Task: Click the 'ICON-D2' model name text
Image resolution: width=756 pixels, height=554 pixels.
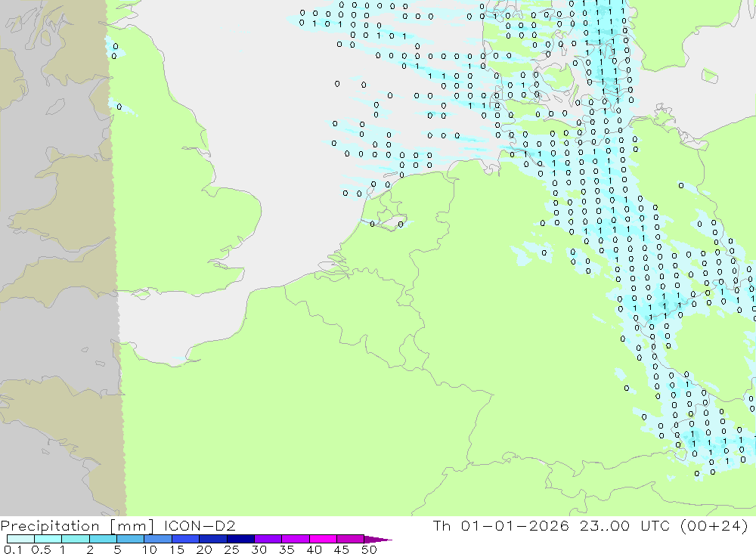Action: click(x=200, y=525)
